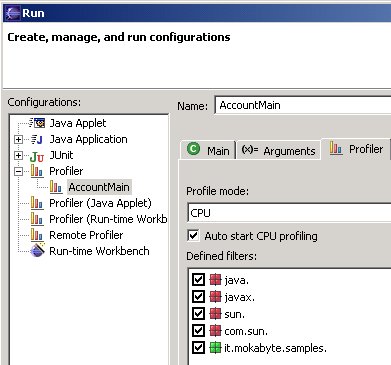The height and width of the screenshot is (365, 391).
Task: Click the red filter icon beside javax.
Action: (x=215, y=296)
